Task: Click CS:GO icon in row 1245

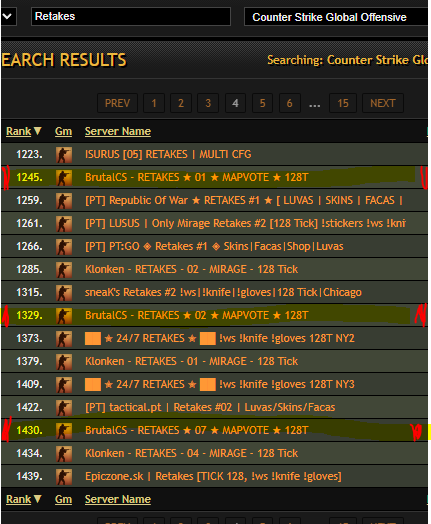Action: click(x=64, y=178)
